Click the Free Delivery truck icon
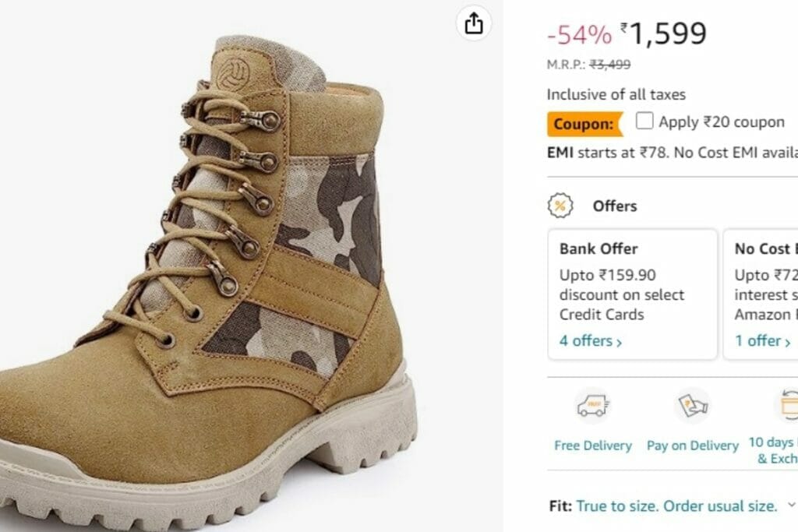Viewport: 798px width, 532px height. (x=592, y=406)
